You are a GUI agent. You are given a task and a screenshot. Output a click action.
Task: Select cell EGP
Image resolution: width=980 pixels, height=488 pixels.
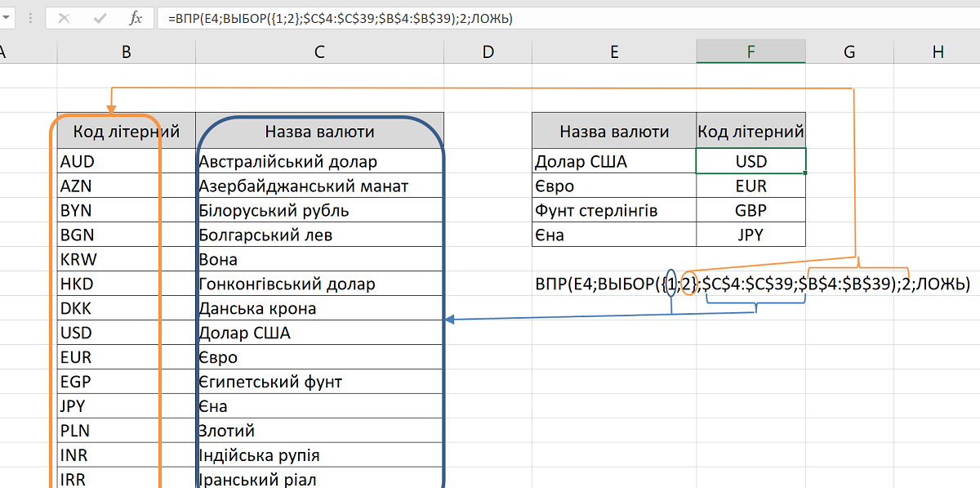pos(127,382)
